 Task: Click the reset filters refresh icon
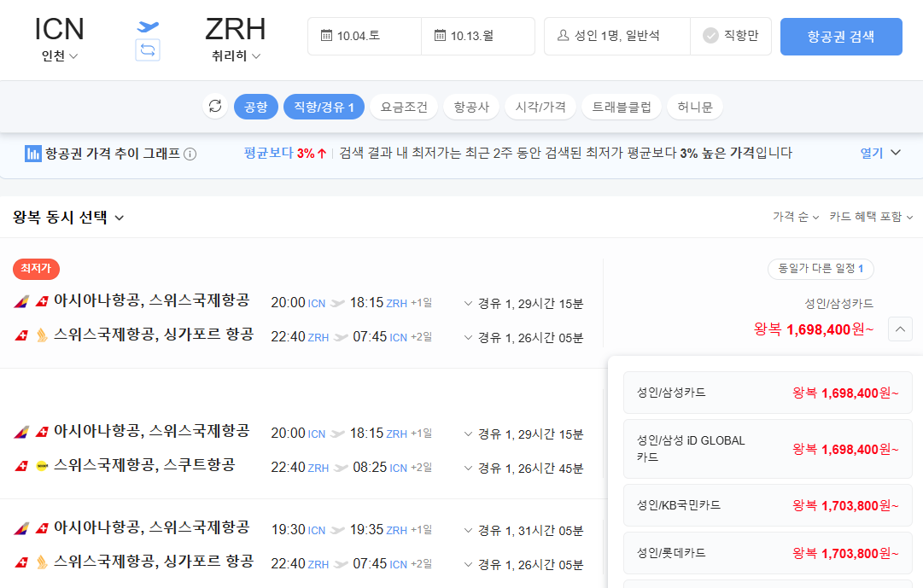215,107
